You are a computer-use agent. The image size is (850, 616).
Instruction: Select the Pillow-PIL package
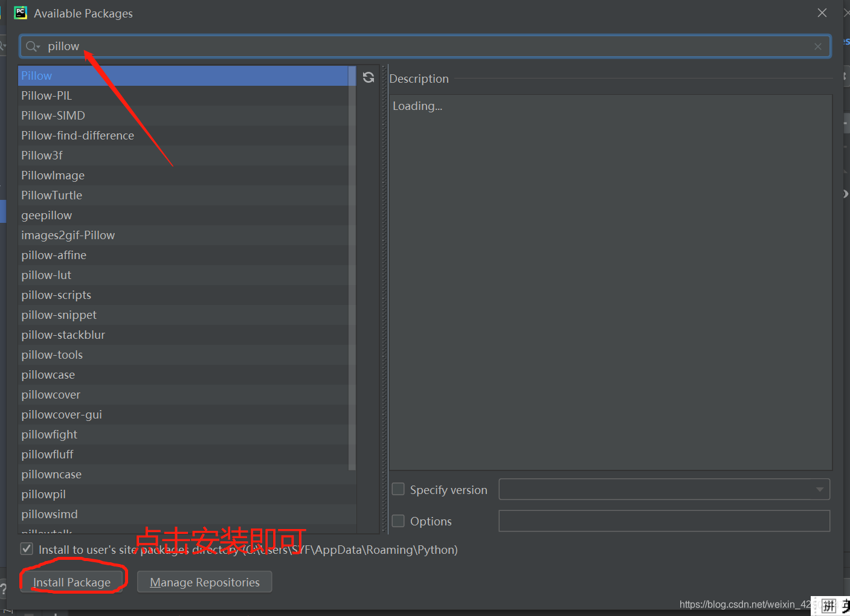pos(184,95)
